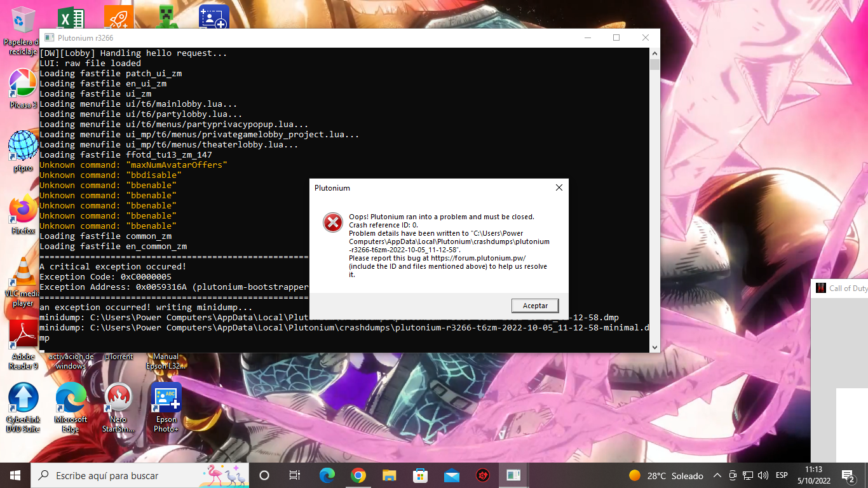
Task: Select the blue photo-capture desktop icon at top
Action: pos(214,17)
